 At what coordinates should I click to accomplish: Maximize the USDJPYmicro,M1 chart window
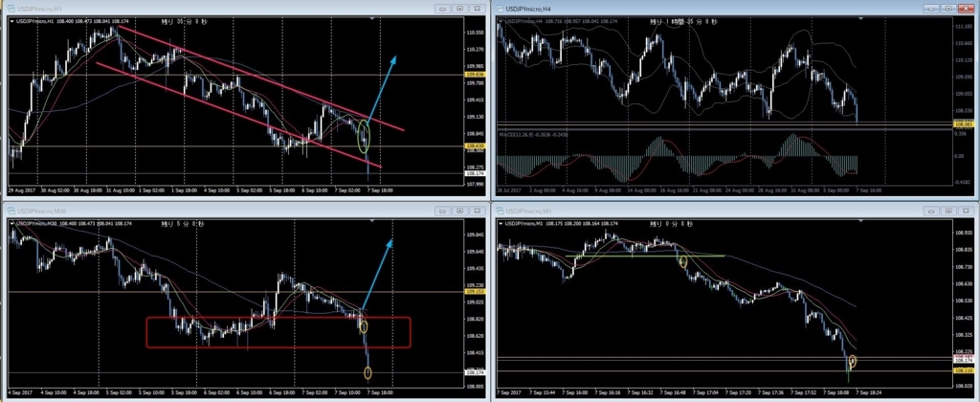tap(948, 211)
